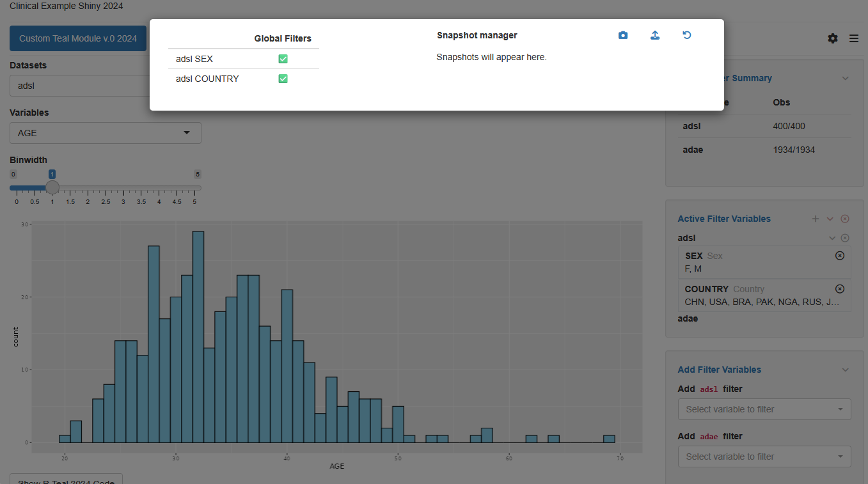Image resolution: width=868 pixels, height=484 pixels.
Task: Remove the COUNTRY filter card
Action: click(x=840, y=289)
